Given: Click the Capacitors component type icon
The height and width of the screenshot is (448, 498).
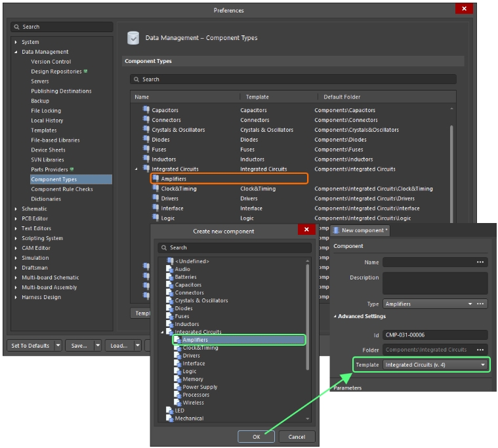Looking at the screenshot, I should click(146, 110).
